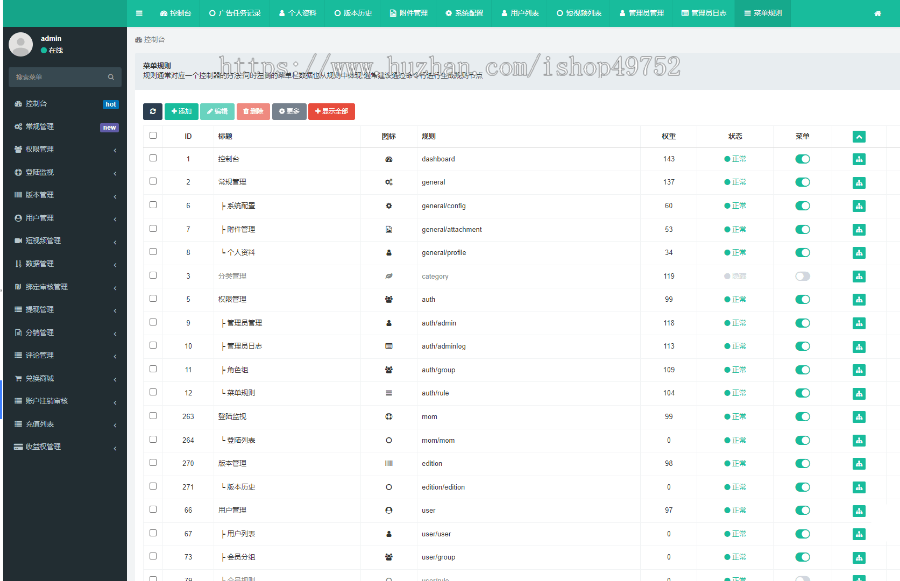Click the green action icon in auth/rule row

[859, 393]
